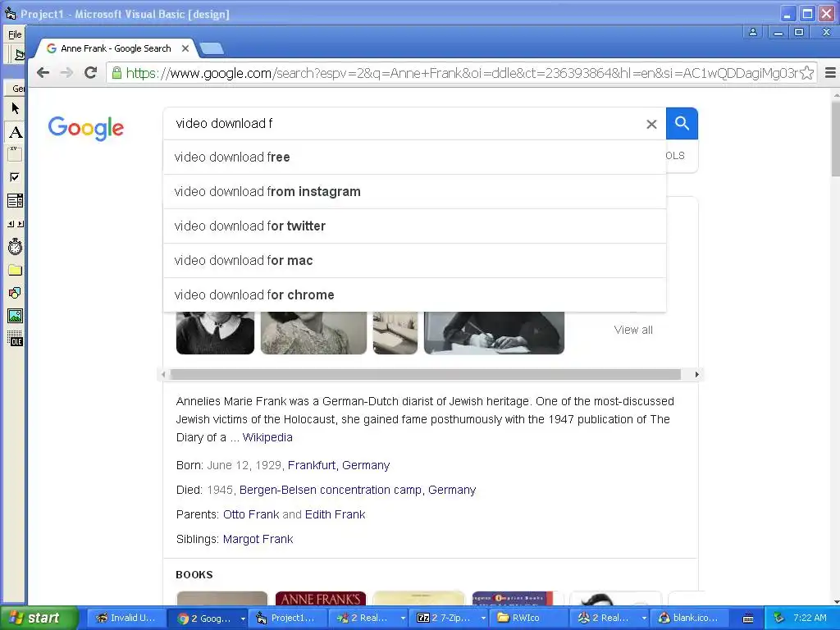840x630 pixels.
Task: Open the Wikipedia link
Action: coord(267,437)
